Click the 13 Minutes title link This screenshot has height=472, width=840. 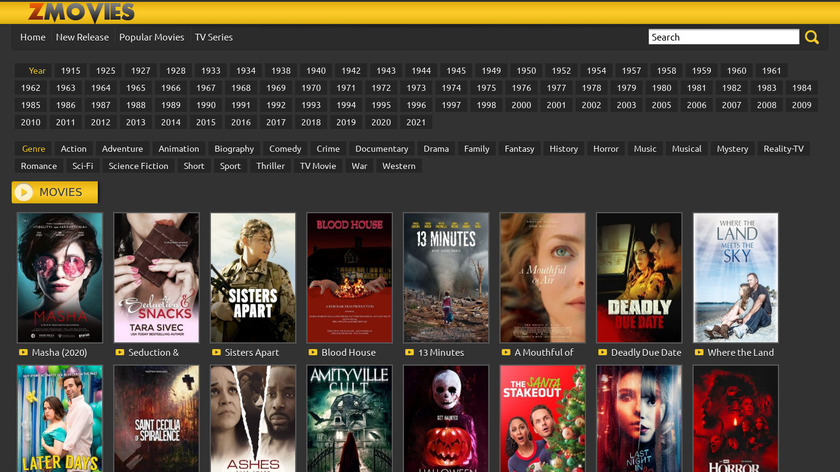coord(441,352)
